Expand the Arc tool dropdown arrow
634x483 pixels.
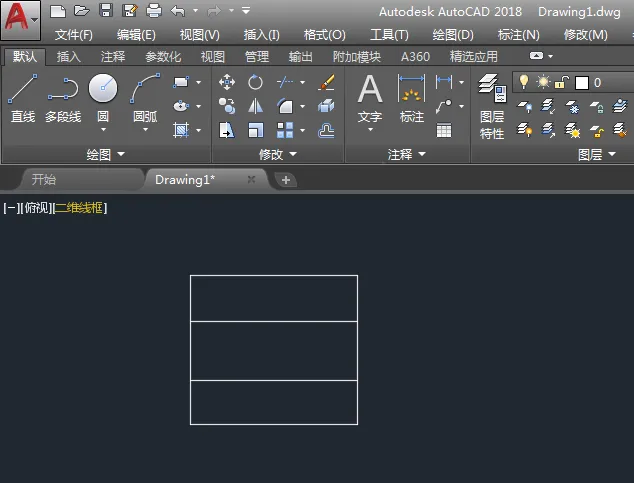tap(145, 130)
